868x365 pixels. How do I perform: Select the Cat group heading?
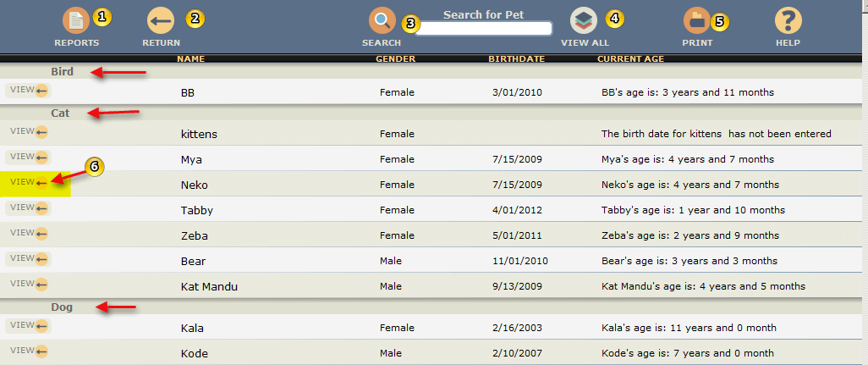60,113
